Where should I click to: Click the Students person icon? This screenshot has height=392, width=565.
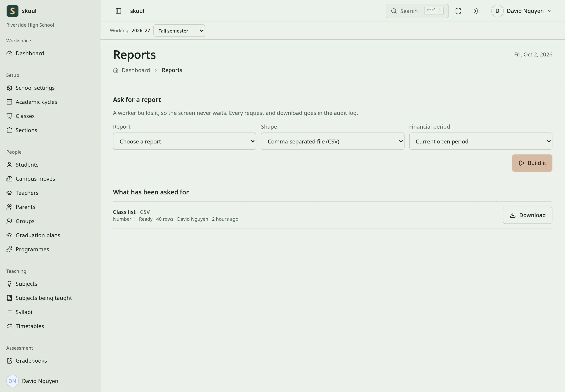(9, 165)
